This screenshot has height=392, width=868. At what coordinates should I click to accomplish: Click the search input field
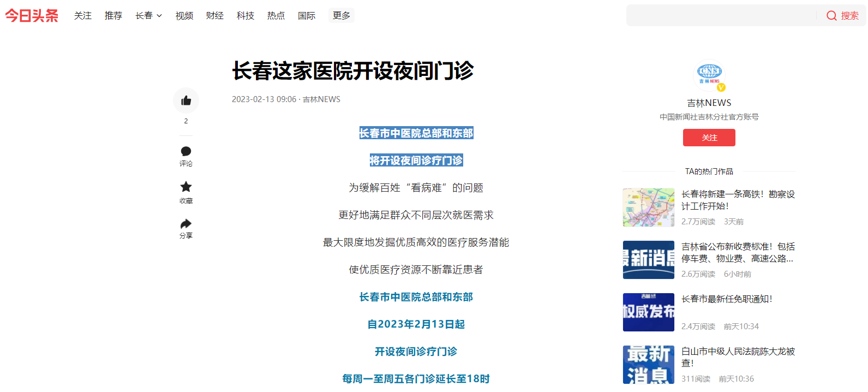720,16
